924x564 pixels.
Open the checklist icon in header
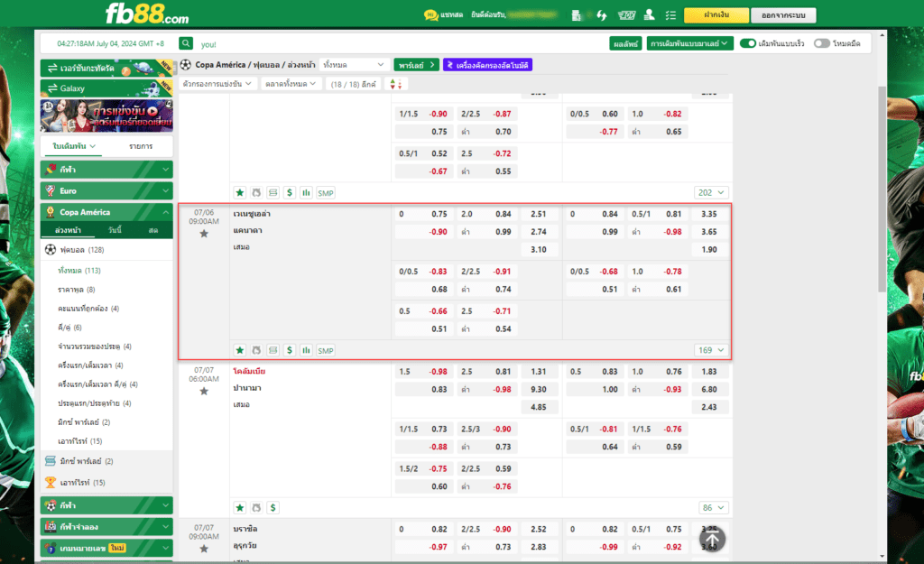[x=670, y=15]
